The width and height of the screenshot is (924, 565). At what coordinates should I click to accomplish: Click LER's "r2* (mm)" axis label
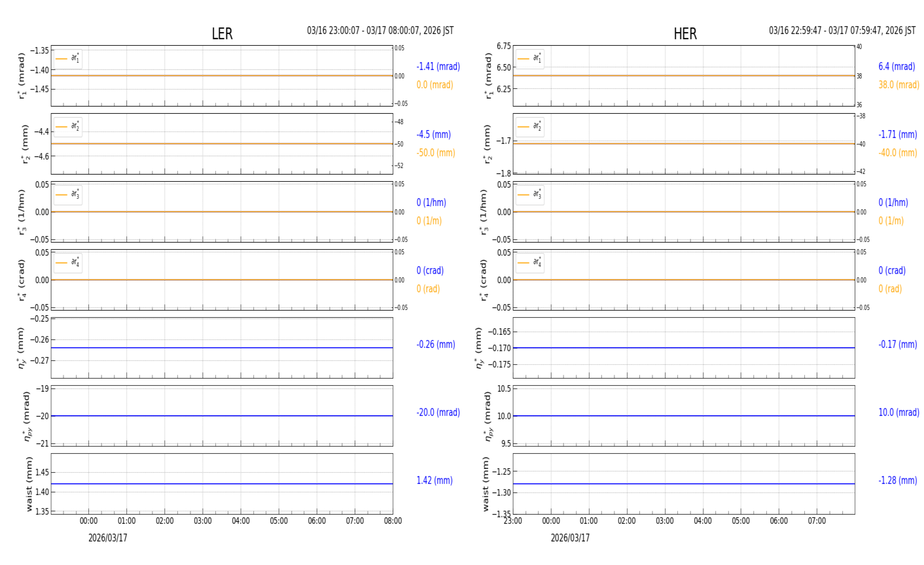click(x=26, y=144)
